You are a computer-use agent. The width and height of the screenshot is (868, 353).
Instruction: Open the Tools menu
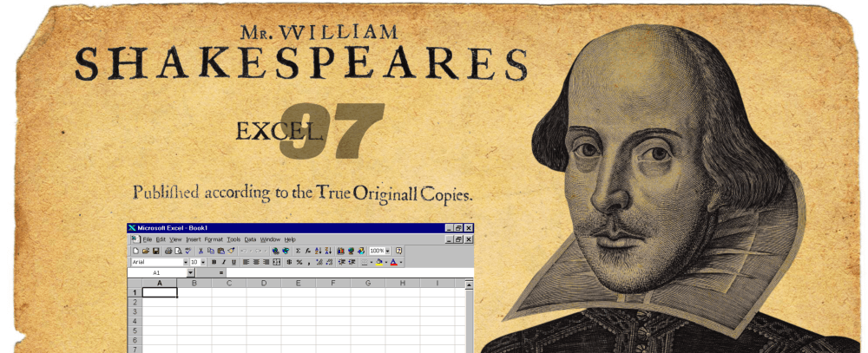tap(233, 239)
